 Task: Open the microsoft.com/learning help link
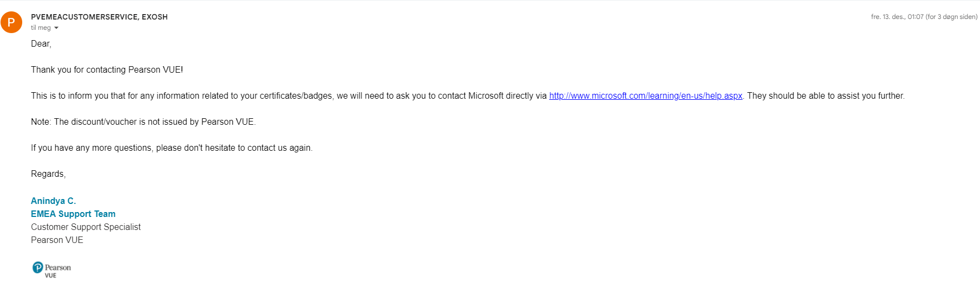[x=646, y=96]
